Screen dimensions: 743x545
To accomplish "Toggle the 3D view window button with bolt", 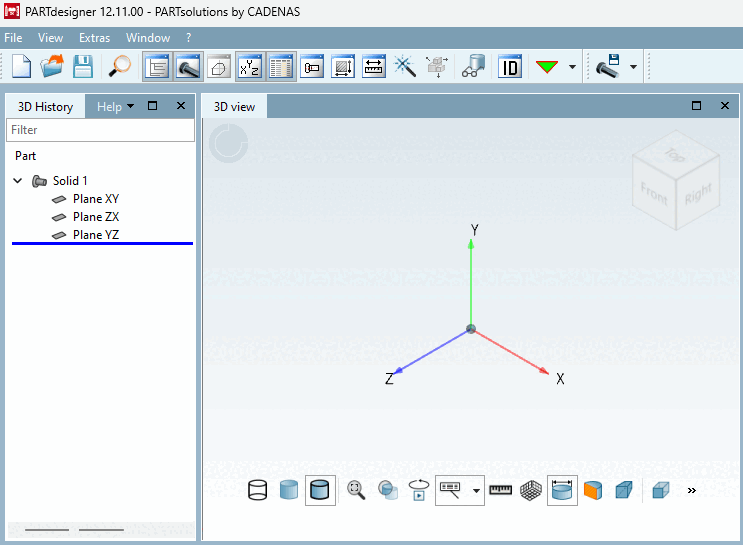I will pyautogui.click(x=188, y=67).
